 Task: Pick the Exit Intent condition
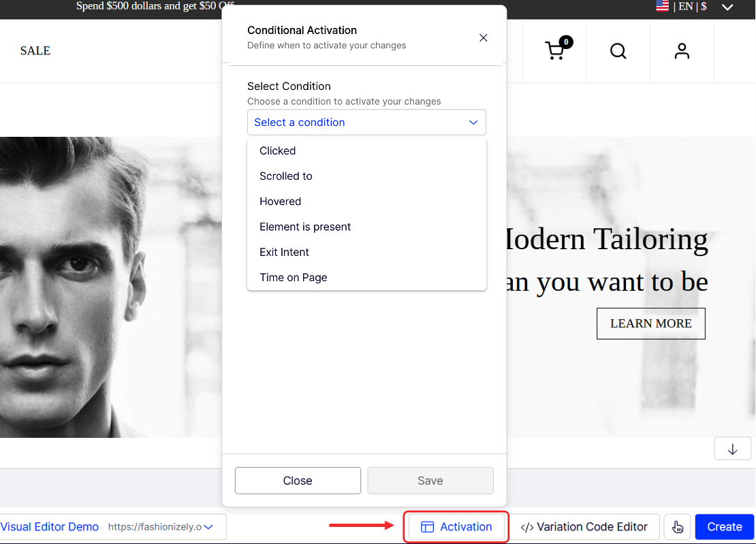(284, 252)
